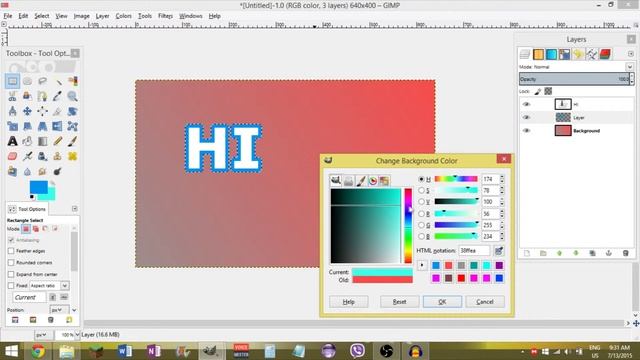Open the Layer menu

pos(102,16)
